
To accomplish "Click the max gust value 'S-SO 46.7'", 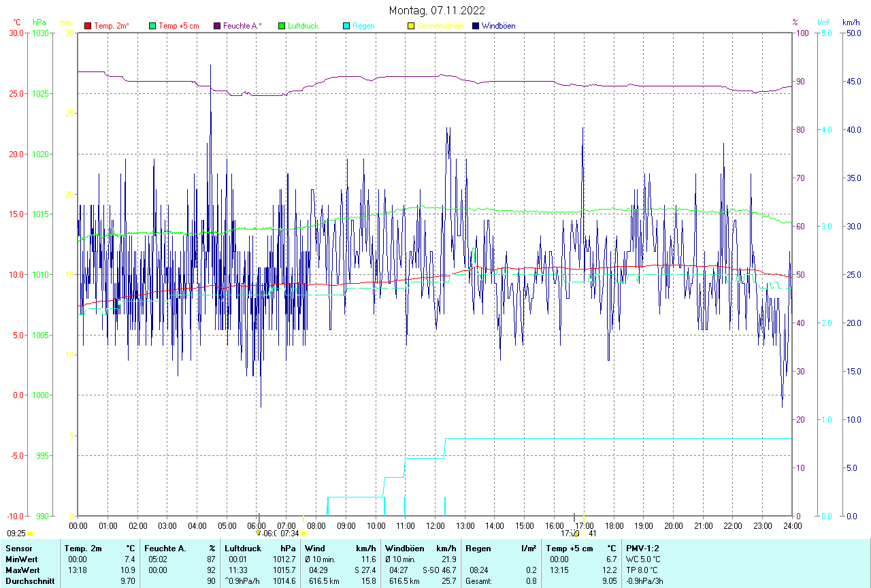I will (x=439, y=570).
